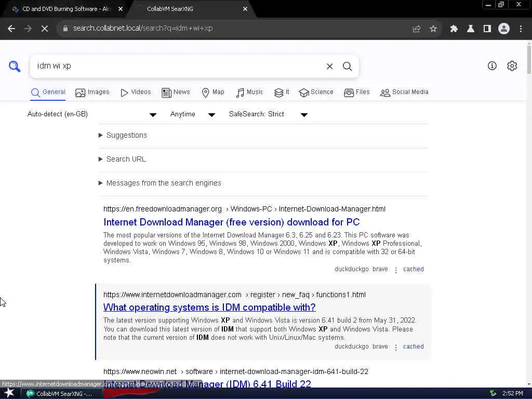Switch to Social Media category

pyautogui.click(x=404, y=92)
